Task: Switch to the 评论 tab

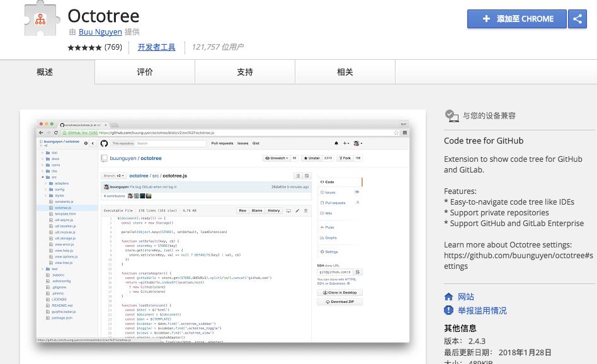Action: [144, 71]
